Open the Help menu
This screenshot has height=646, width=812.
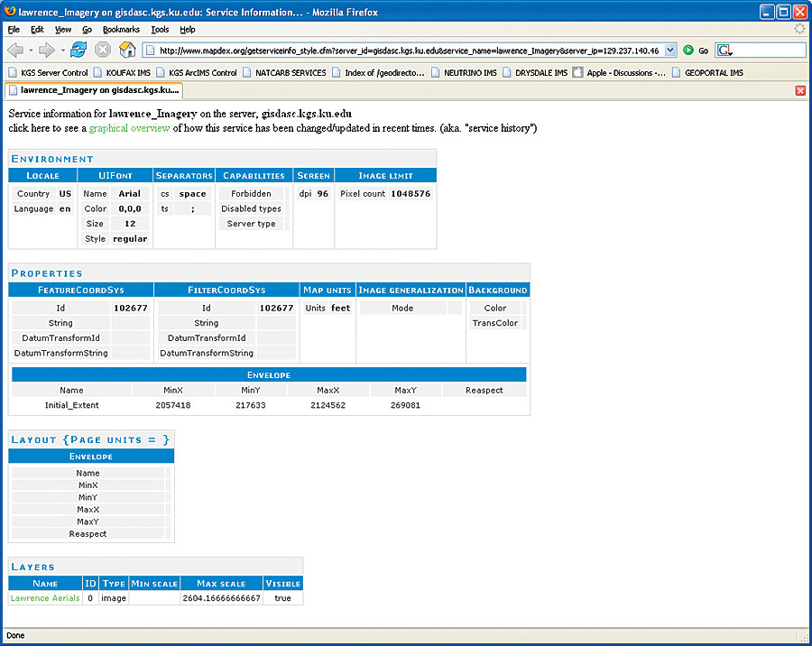pos(188,30)
